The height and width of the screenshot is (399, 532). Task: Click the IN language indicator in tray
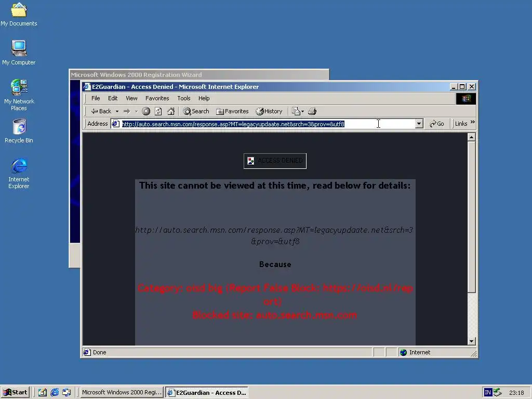[487, 392]
